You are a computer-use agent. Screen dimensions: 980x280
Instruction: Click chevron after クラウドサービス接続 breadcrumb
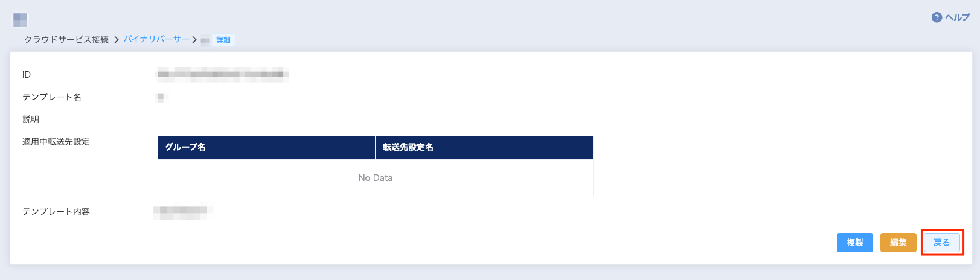tap(117, 40)
